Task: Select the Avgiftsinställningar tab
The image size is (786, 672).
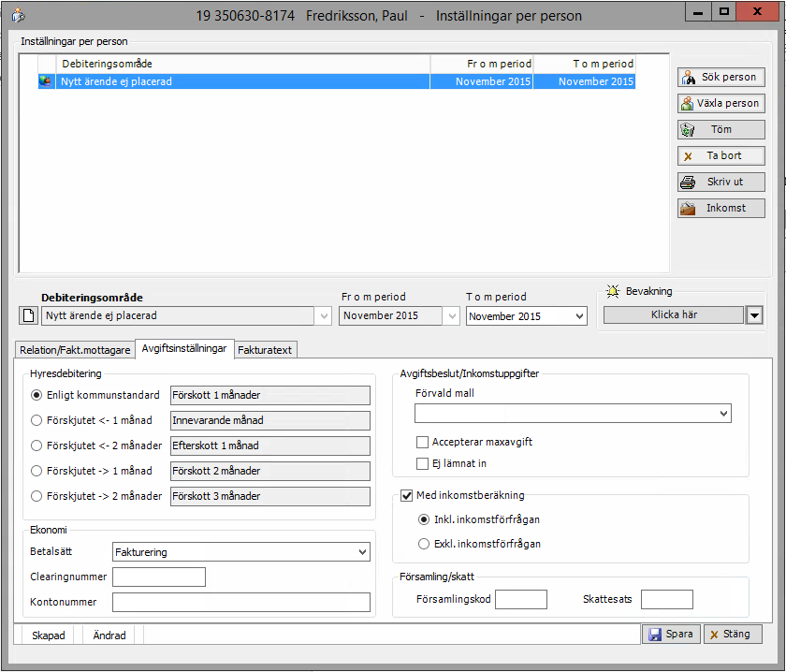Action: [184, 348]
